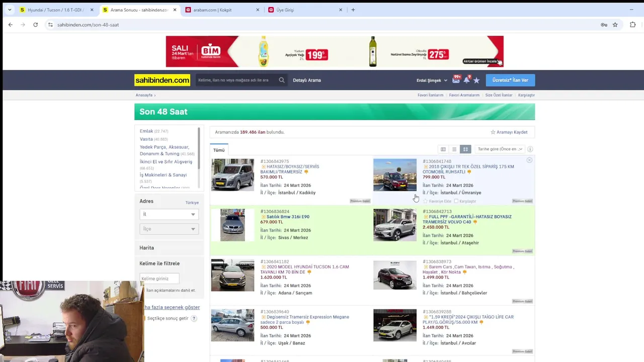Open Karşılaştır menu link
The image size is (644, 362).
point(526,95)
